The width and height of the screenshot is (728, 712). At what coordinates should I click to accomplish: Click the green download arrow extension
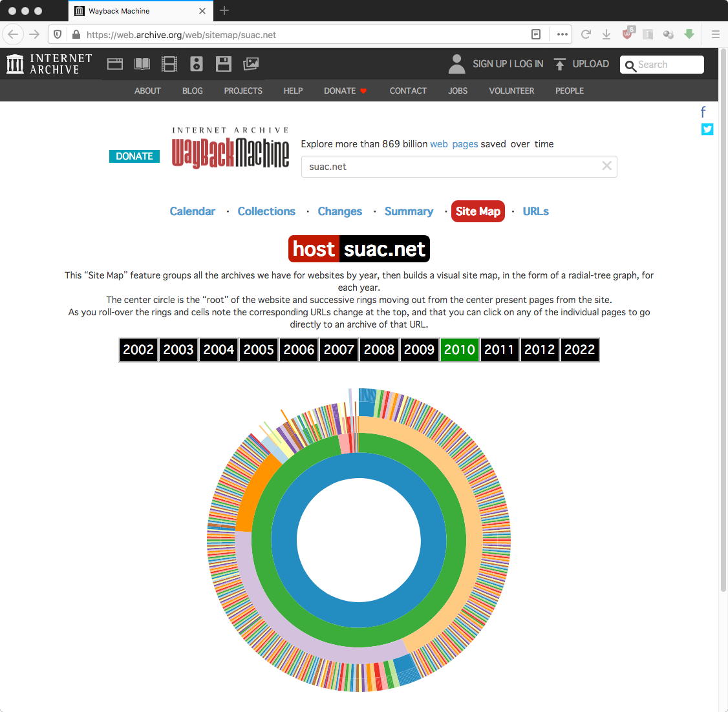click(689, 34)
